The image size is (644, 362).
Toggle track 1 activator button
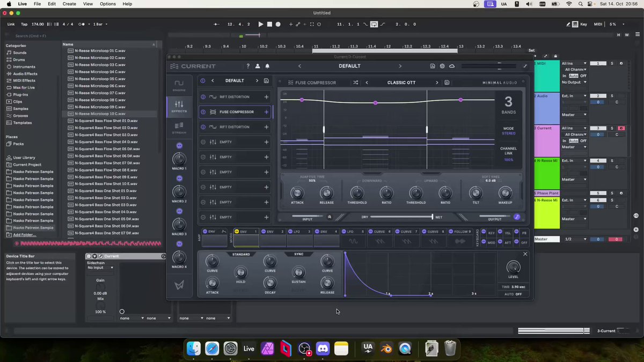(x=598, y=63)
